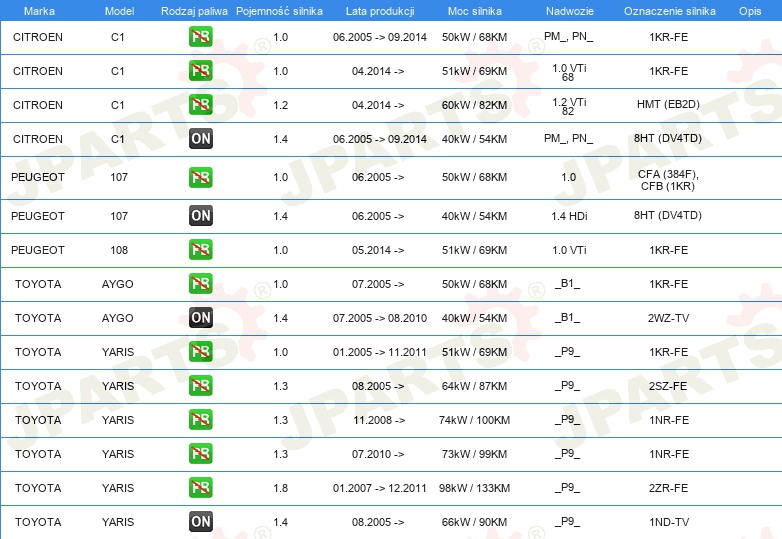Click the 05.2014 -> production date cell
Viewport: 782px width, 539px height.
point(378,250)
